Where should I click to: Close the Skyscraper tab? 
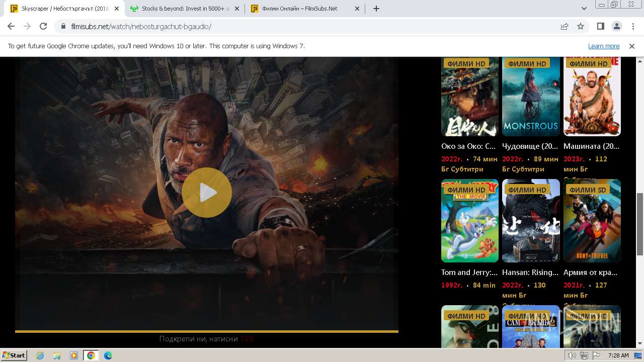point(117,9)
